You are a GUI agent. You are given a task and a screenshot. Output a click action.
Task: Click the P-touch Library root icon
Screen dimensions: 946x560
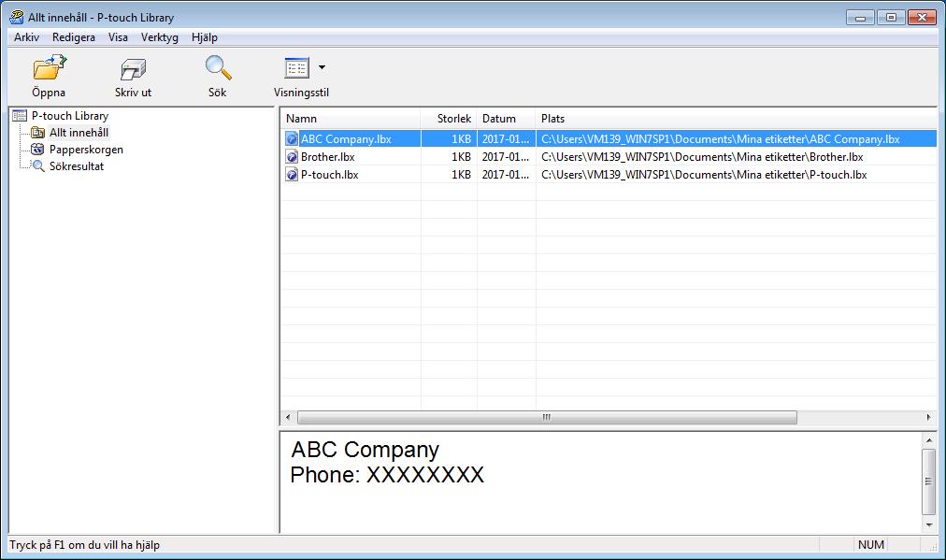(x=20, y=115)
